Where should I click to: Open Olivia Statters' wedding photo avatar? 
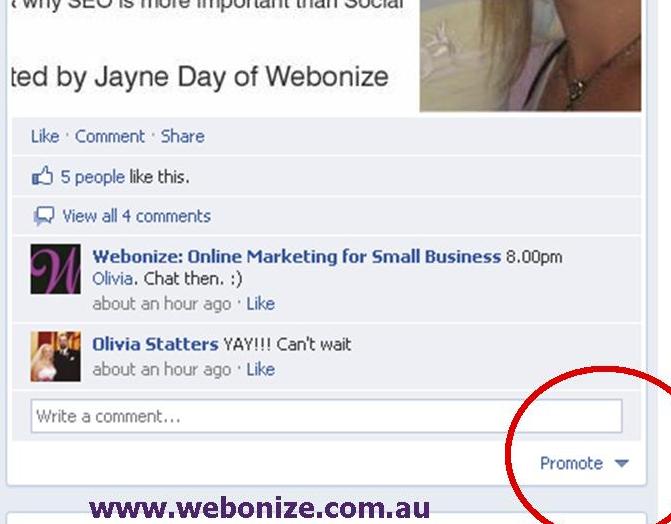click(x=56, y=356)
